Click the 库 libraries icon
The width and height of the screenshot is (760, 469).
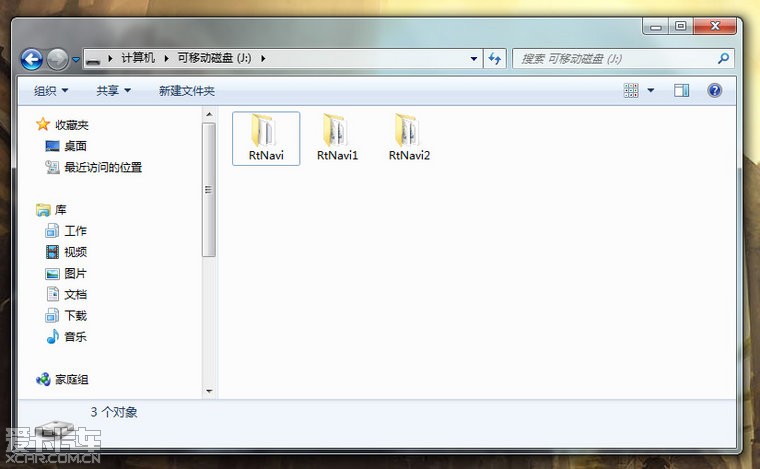coord(43,210)
